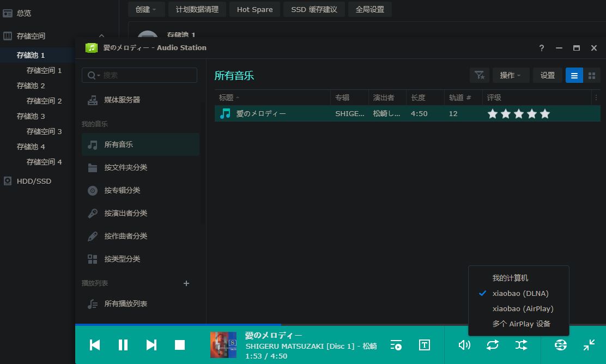Skip to the next track

(x=152, y=345)
